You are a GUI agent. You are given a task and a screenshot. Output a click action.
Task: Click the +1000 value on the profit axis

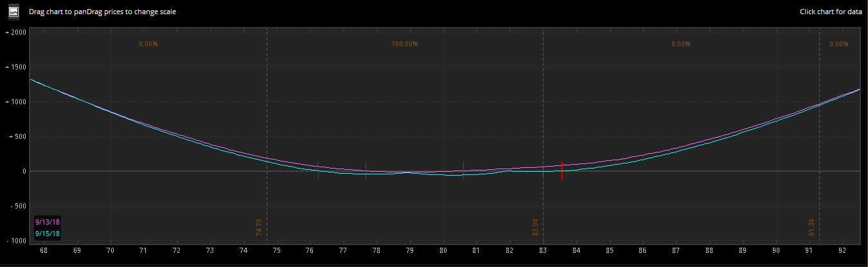point(15,102)
